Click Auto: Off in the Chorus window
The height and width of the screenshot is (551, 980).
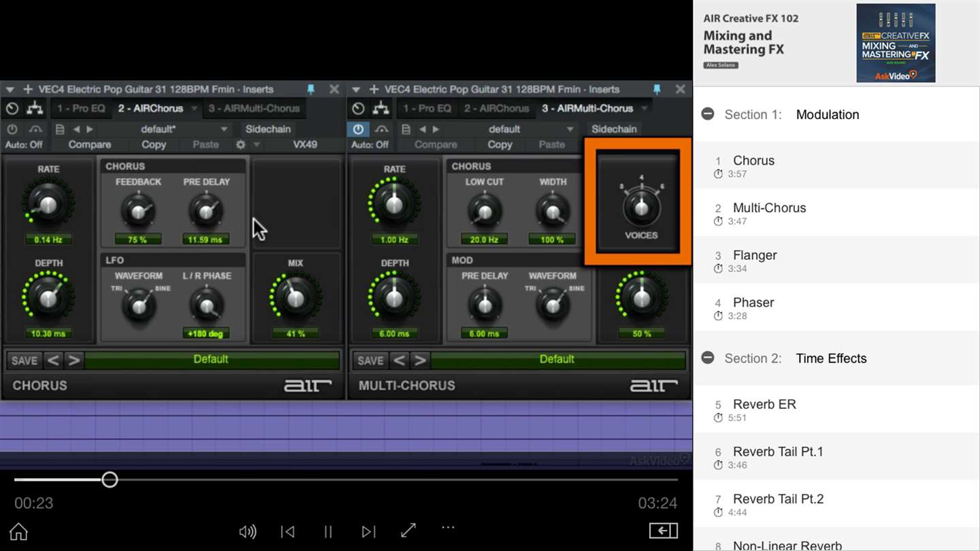tap(24, 144)
